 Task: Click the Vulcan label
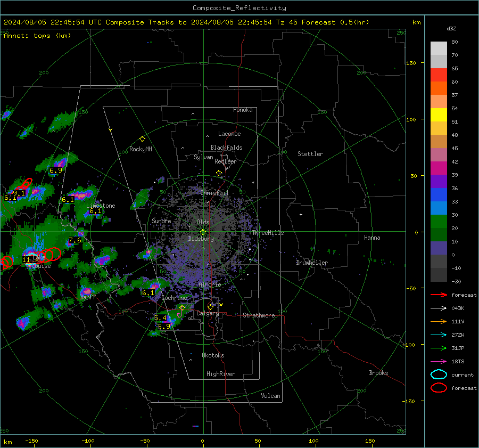pos(270,396)
